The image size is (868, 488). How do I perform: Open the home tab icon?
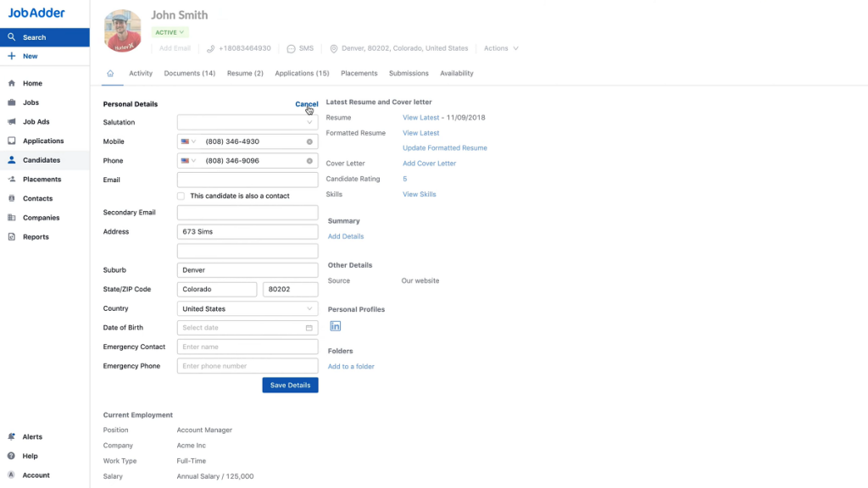click(x=110, y=74)
